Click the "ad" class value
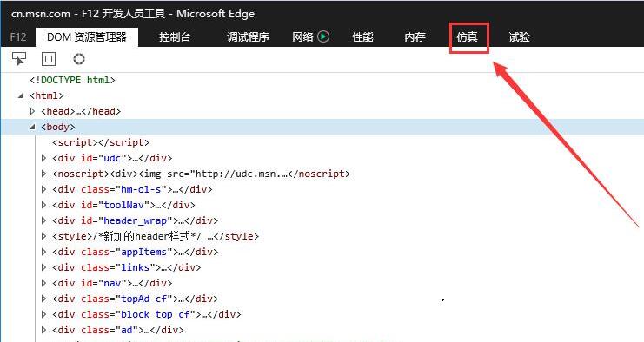The height and width of the screenshot is (342, 644). (127, 330)
